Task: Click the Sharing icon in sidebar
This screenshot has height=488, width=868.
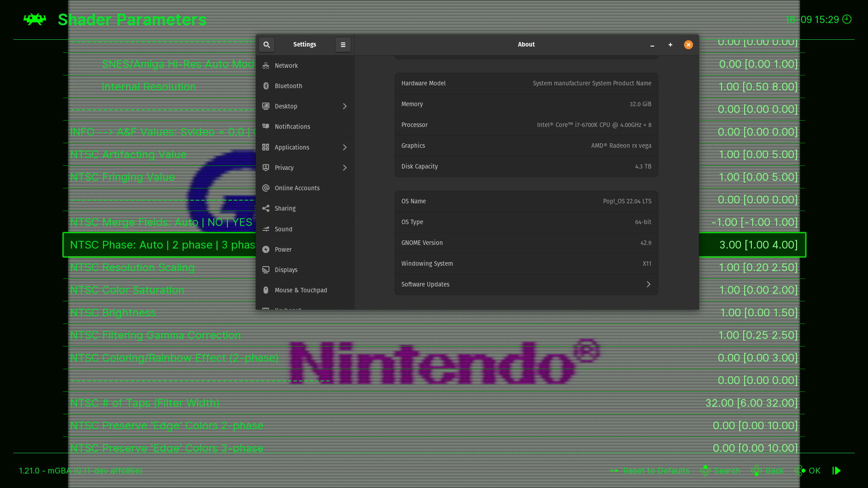Action: point(266,208)
